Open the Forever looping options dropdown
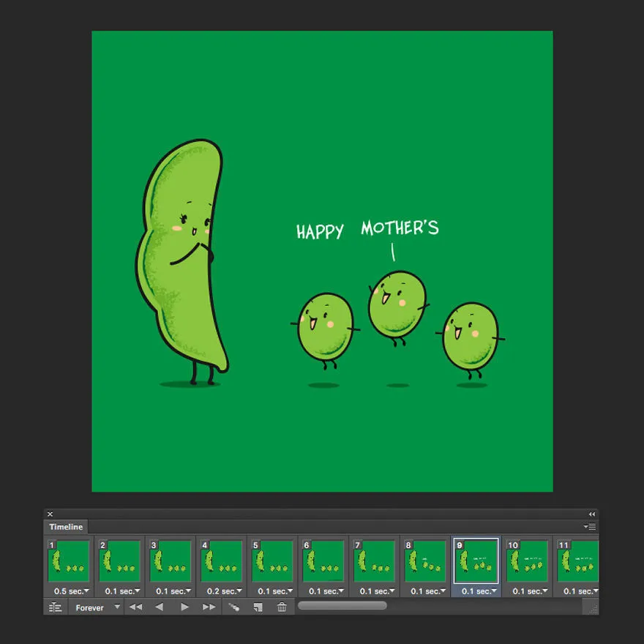644x644 pixels. [97, 607]
